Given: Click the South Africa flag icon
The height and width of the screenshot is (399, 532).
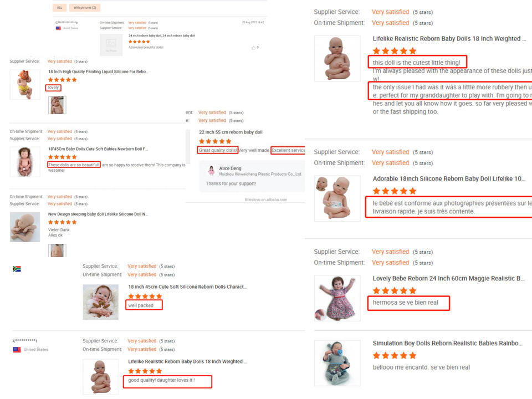Looking at the screenshot, I should [17, 269].
